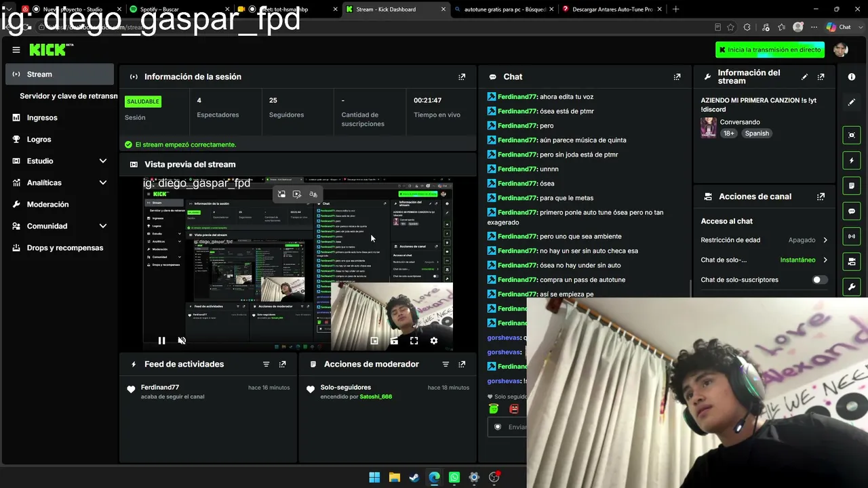The height and width of the screenshot is (488, 868).
Task: Open Steam from the taskbar
Action: 414,477
